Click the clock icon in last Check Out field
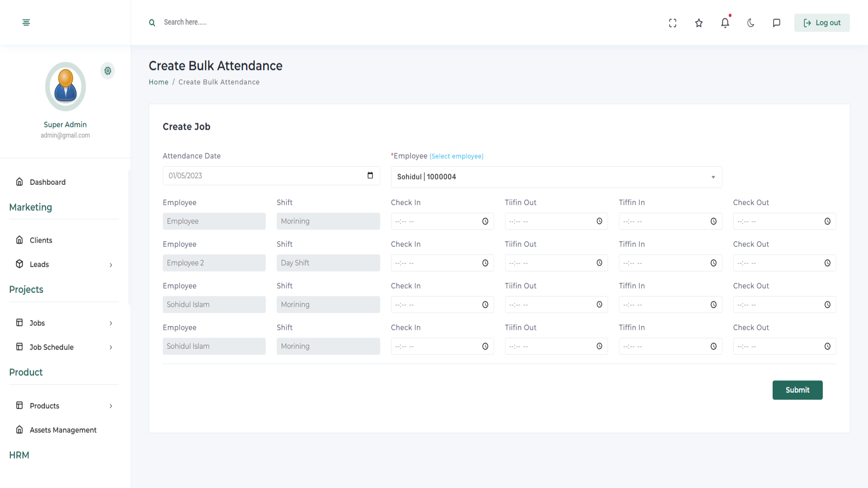The width and height of the screenshot is (868, 488). [827, 347]
